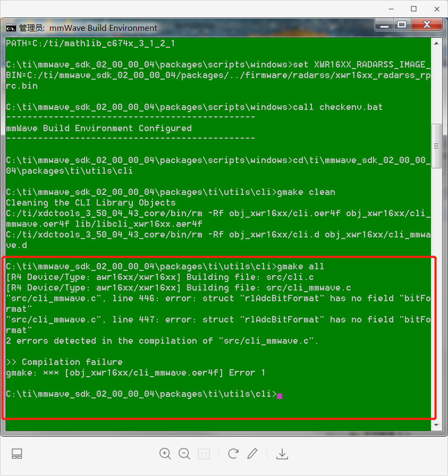Click "mmWave Build Environment Configured" message
This screenshot has width=448, height=476.
(99, 129)
